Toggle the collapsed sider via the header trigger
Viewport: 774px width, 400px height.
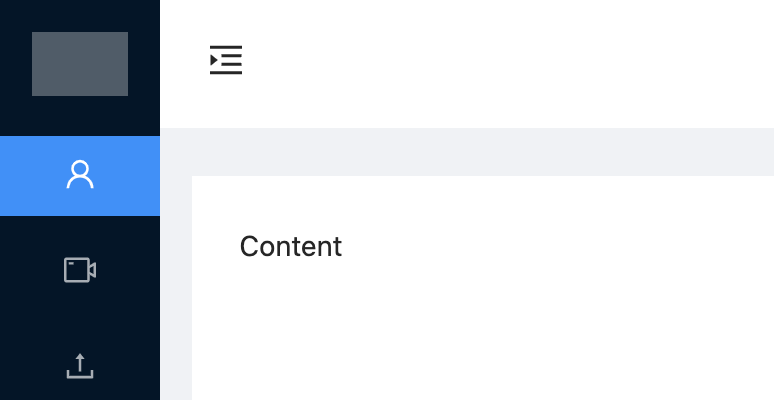[226, 60]
